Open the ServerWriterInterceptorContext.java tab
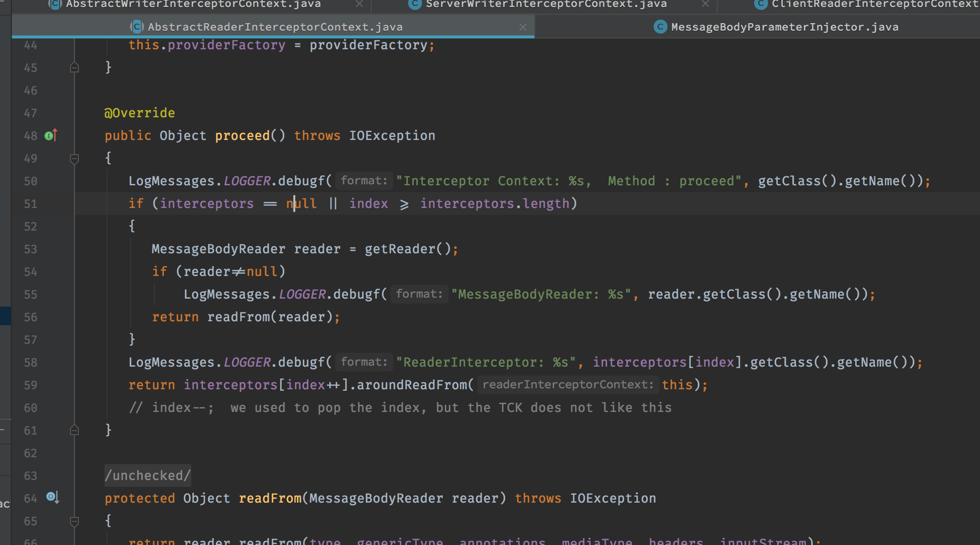This screenshot has height=545, width=980. (546, 4)
